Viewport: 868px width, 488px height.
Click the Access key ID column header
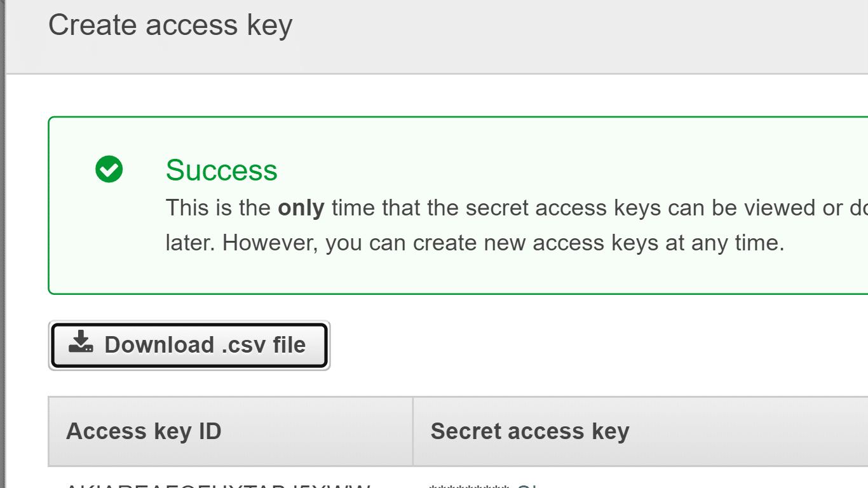click(x=144, y=431)
